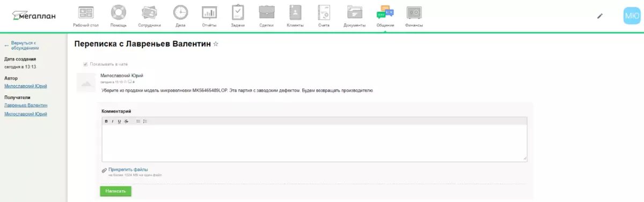Open the Дела clock section

(180, 16)
